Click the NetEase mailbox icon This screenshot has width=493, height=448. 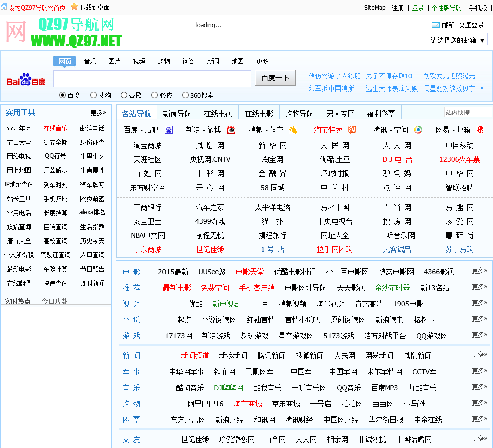(480, 130)
